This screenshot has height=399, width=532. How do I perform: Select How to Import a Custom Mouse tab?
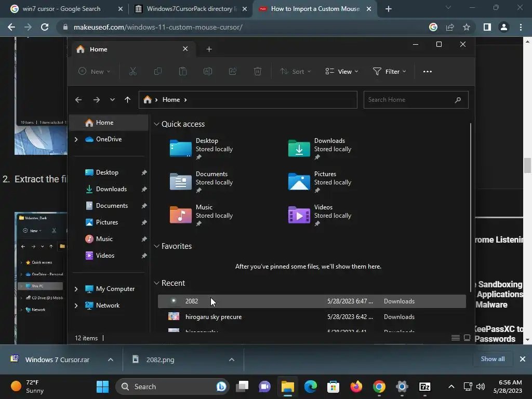point(315,9)
